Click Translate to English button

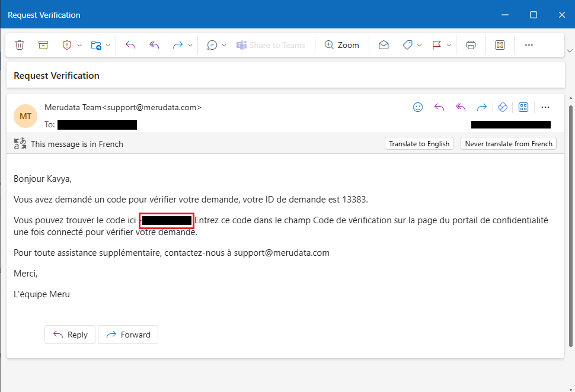[419, 143]
